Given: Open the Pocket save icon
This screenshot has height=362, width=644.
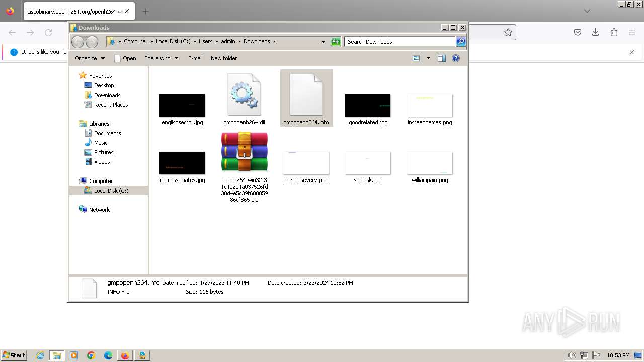Looking at the screenshot, I should coord(578,32).
